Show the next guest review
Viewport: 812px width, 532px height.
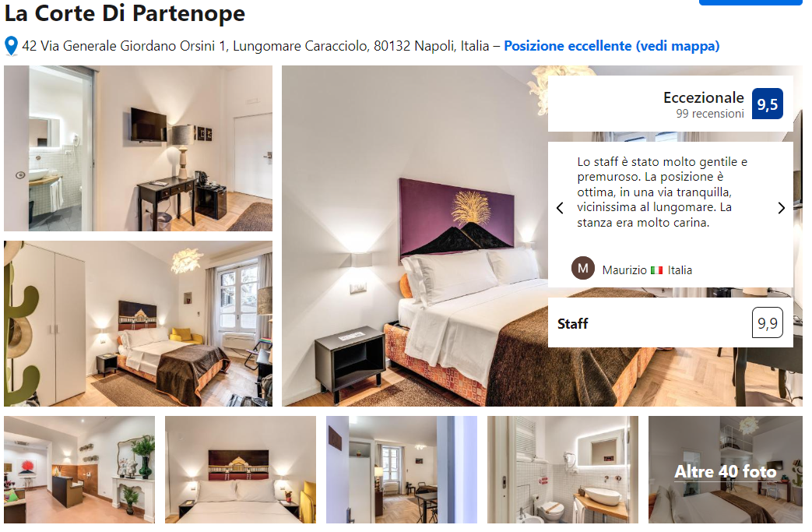pyautogui.click(x=782, y=208)
